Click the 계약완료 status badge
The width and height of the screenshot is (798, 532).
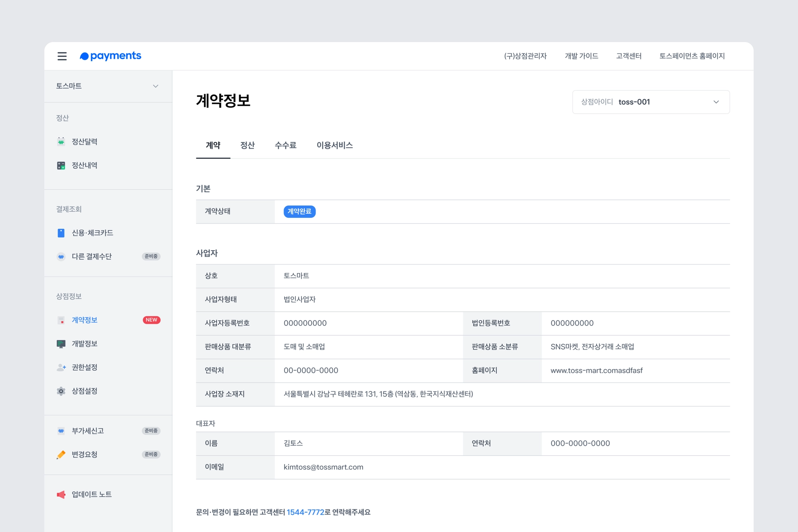[299, 211]
